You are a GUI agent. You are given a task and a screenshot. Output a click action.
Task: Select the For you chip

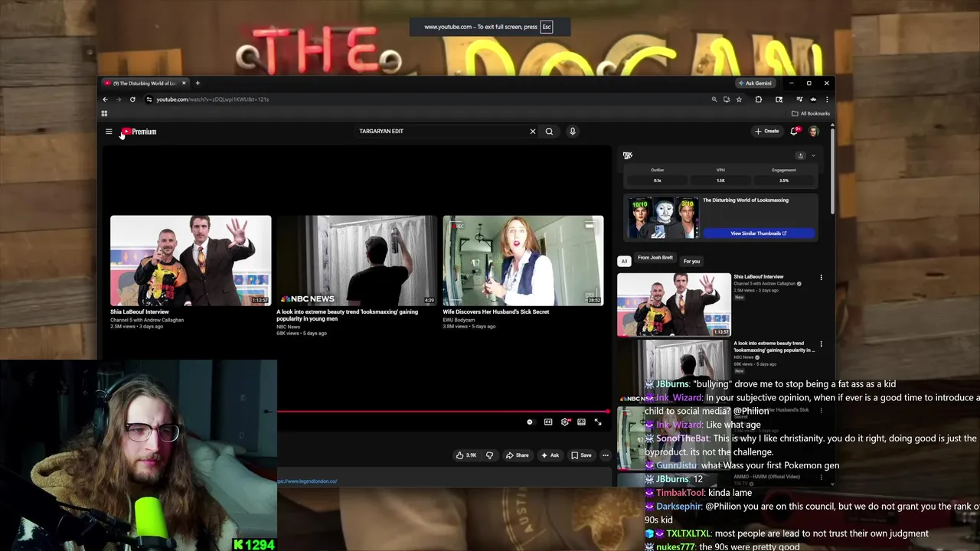click(x=691, y=261)
